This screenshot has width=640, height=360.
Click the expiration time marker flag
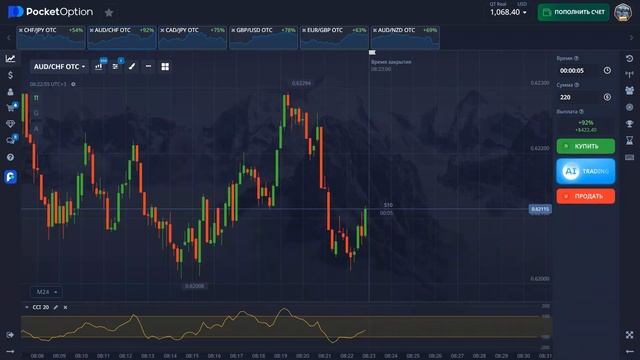[x=372, y=52]
